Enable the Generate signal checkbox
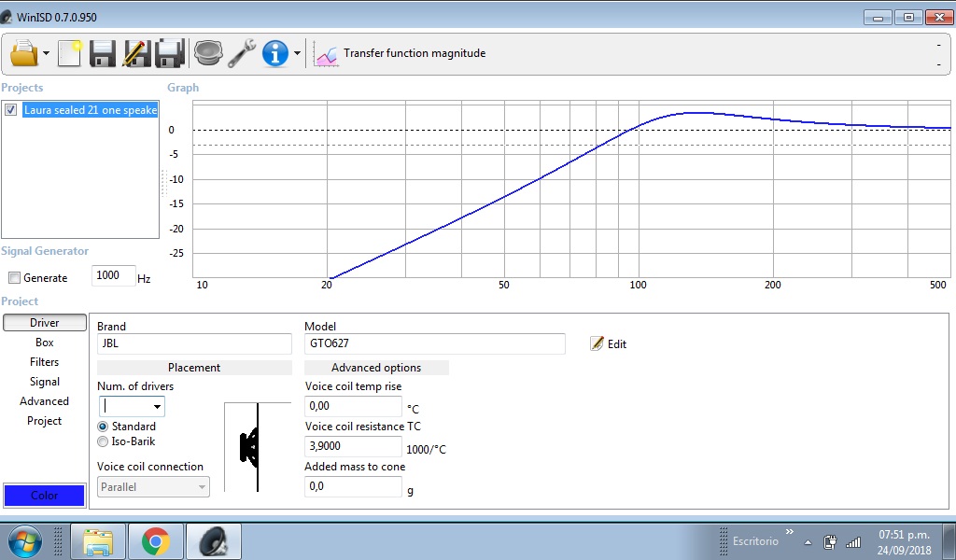 point(14,278)
